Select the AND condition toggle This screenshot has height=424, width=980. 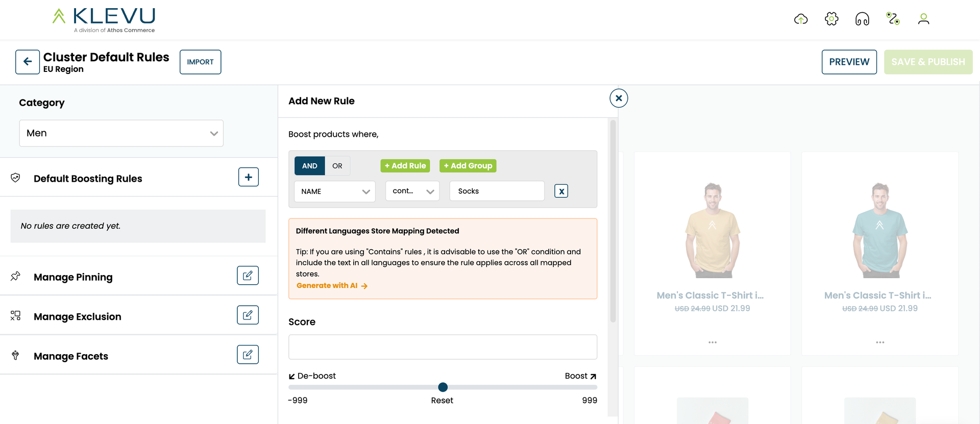tap(309, 166)
